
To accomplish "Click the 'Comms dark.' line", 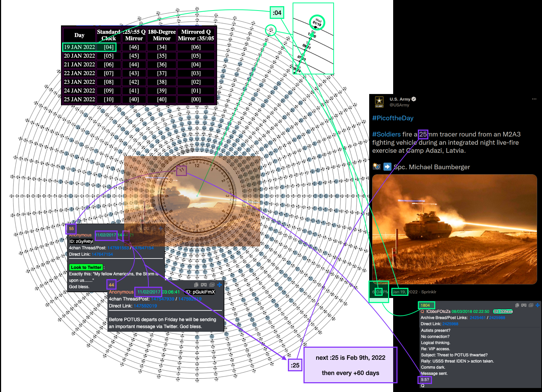I will pyautogui.click(x=433, y=367).
